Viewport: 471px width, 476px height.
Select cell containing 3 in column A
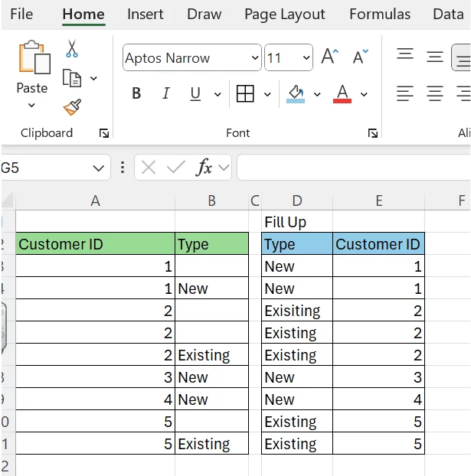click(x=96, y=377)
